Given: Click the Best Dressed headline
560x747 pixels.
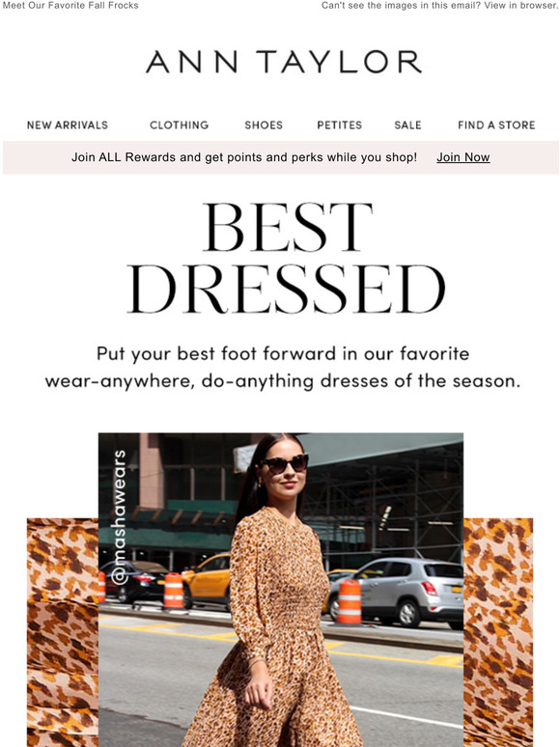Looking at the screenshot, I should point(287,259).
